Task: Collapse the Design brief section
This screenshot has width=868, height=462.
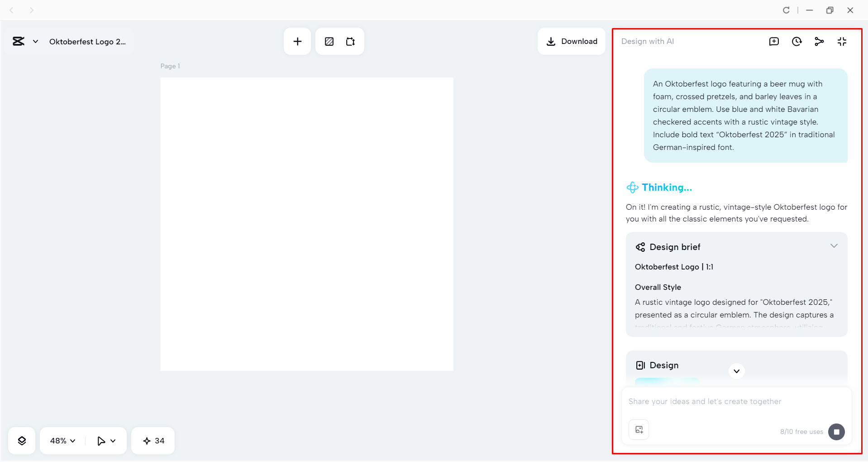Action: click(x=834, y=246)
